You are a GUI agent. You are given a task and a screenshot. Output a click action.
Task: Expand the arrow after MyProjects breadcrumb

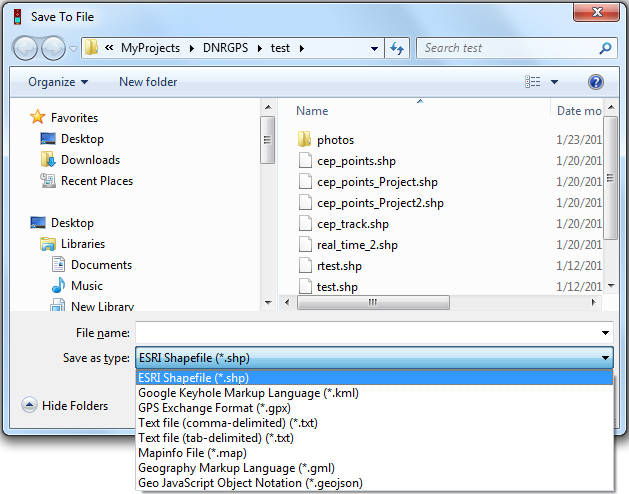tap(191, 49)
